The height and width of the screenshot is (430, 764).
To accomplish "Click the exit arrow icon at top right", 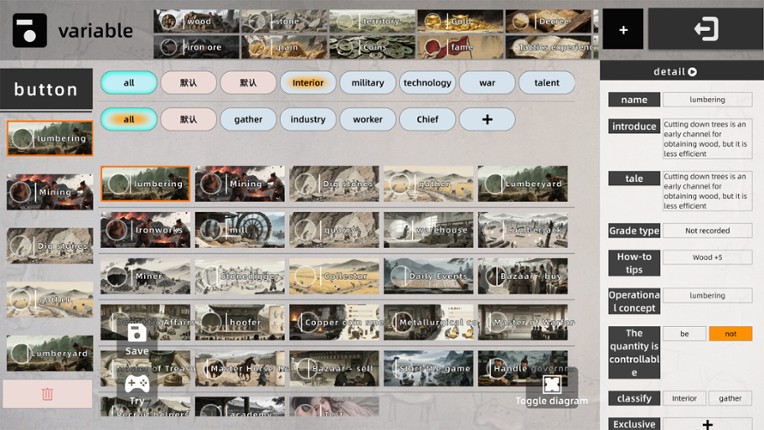I will tap(705, 30).
